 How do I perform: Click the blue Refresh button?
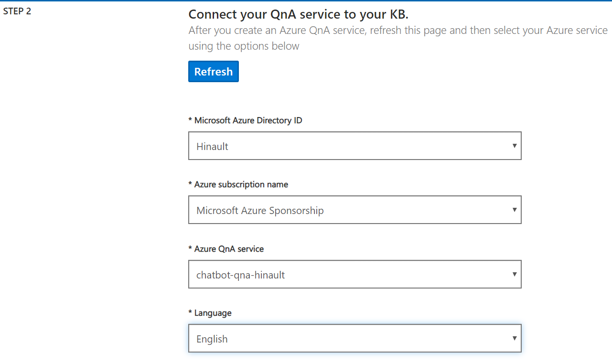pyautogui.click(x=214, y=71)
